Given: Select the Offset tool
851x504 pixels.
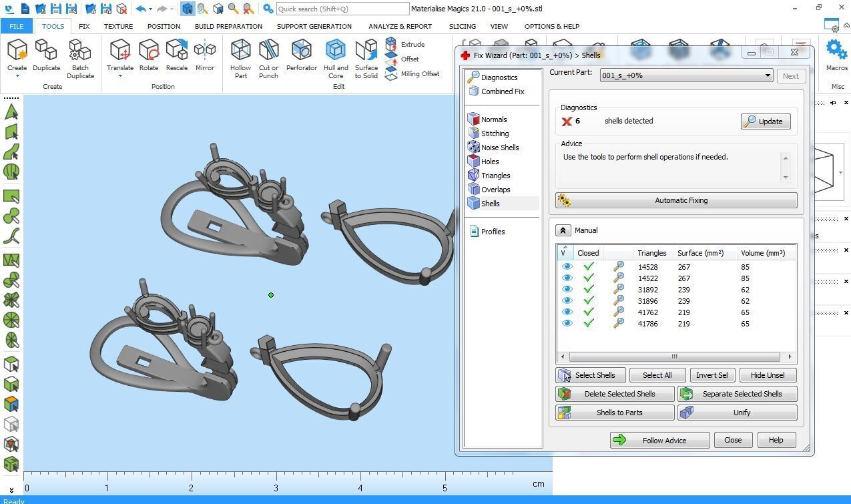Looking at the screenshot, I should click(x=402, y=59).
